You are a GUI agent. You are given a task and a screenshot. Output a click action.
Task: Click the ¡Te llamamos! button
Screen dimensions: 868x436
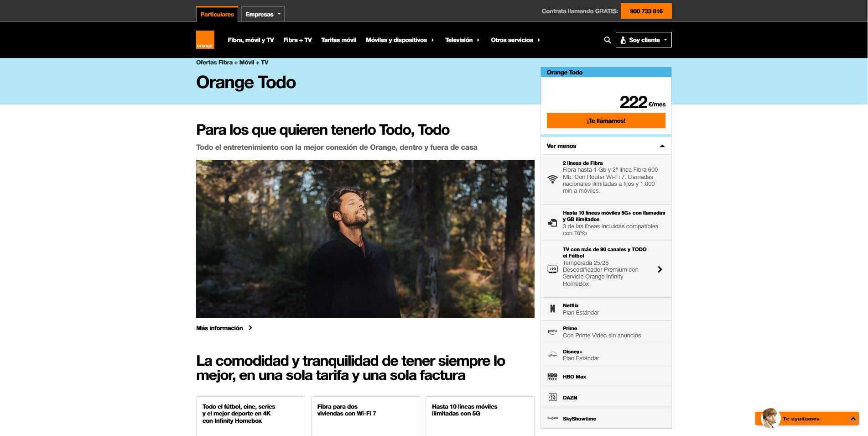[606, 121]
